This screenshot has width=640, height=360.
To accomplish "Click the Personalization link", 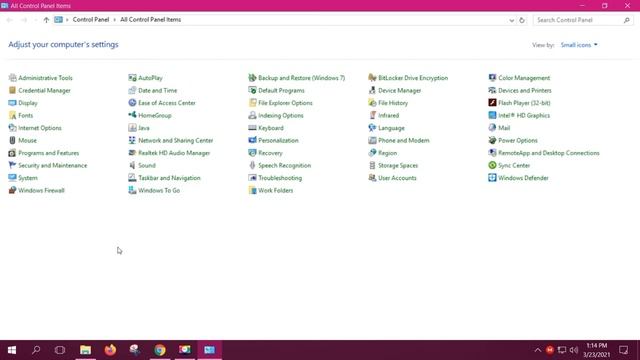I will 278,140.
